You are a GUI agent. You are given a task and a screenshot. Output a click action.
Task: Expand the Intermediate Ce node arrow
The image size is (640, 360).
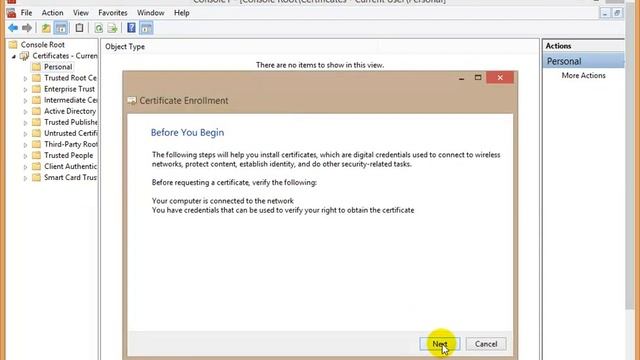25,100
